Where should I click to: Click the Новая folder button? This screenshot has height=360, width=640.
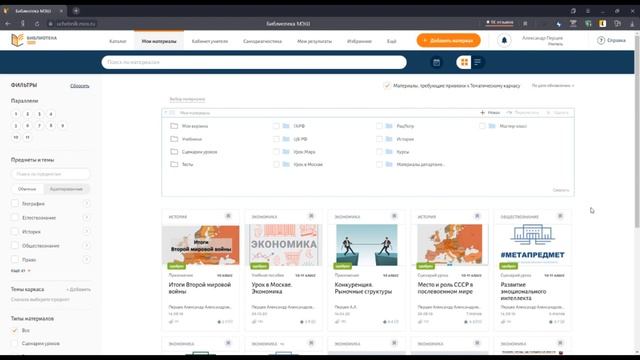490,113
